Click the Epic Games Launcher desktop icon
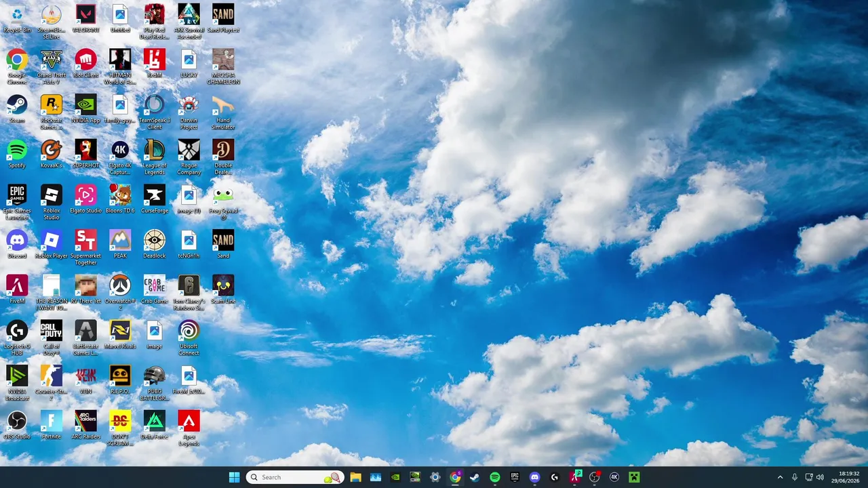This screenshot has width=868, height=488. pos(17,203)
